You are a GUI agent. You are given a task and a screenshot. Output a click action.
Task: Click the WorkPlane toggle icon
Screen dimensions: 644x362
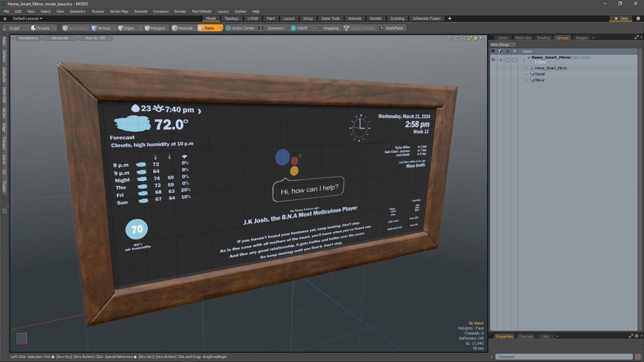[x=381, y=28]
